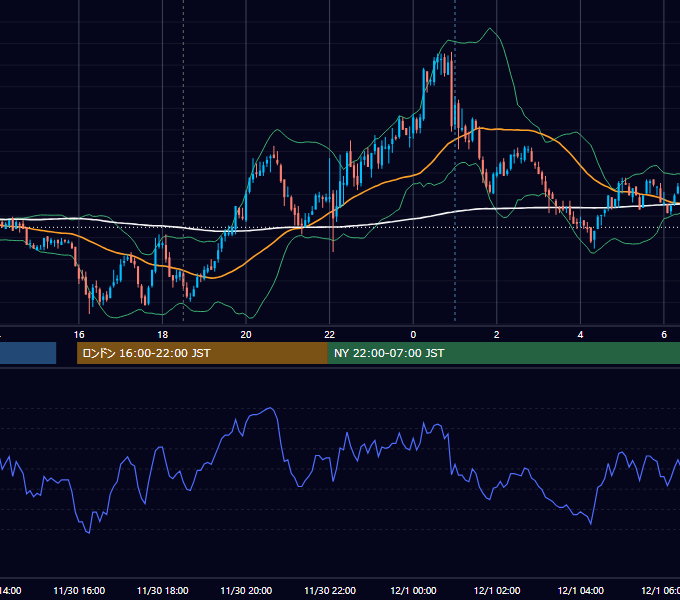Click the '11/30 18:00' date label
Screen dimensions: 680x600
(x=163, y=591)
